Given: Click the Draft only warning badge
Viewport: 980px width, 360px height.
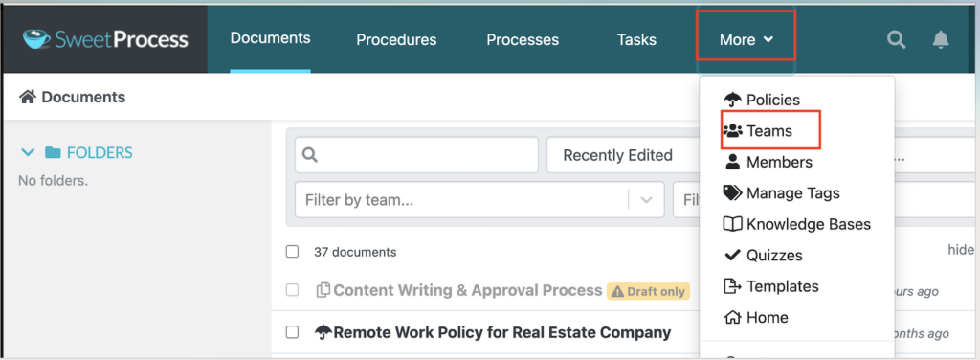Looking at the screenshot, I should tap(648, 291).
